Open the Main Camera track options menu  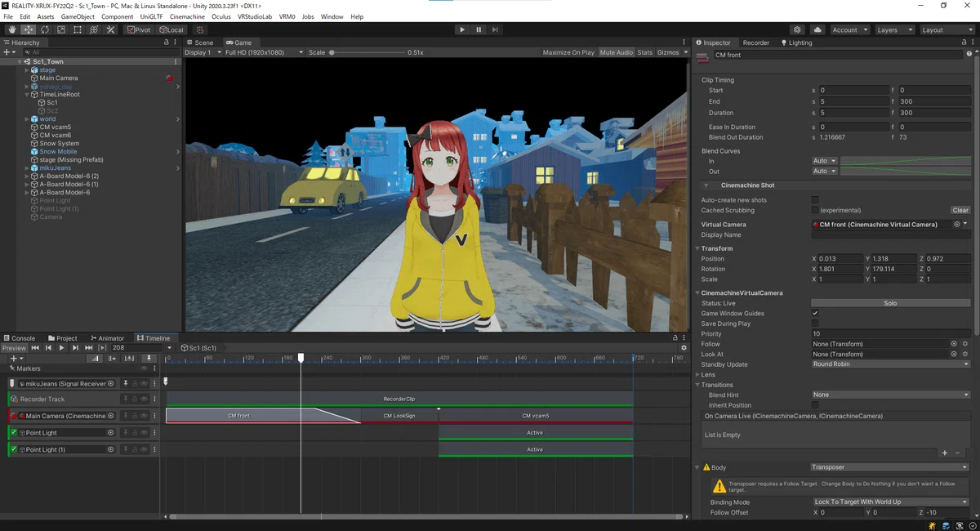coord(154,416)
